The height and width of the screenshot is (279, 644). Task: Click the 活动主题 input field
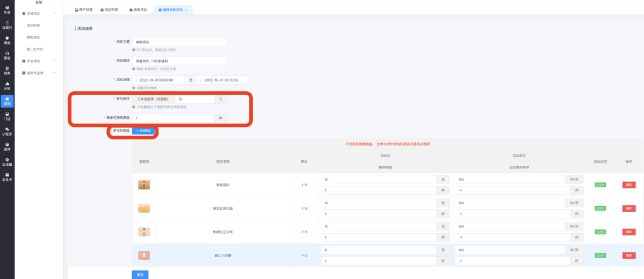(x=179, y=42)
